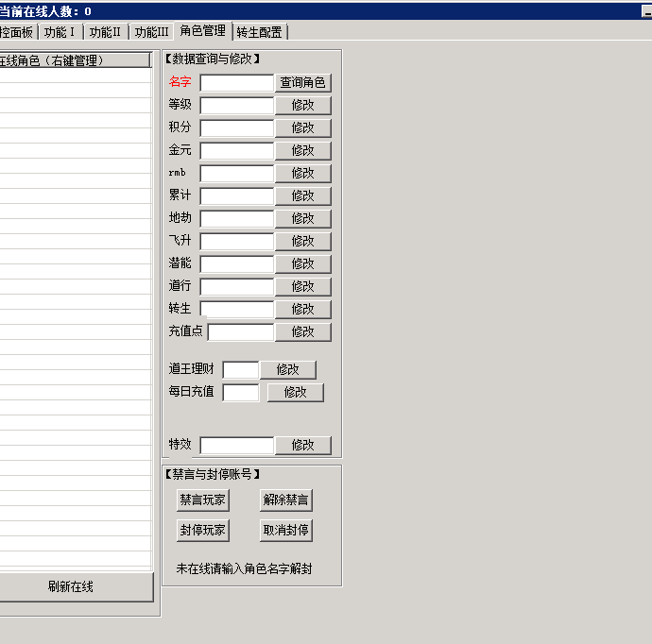Viewport: 652px width, 644px height.
Task: Select the 潜能 input field
Action: [x=236, y=263]
